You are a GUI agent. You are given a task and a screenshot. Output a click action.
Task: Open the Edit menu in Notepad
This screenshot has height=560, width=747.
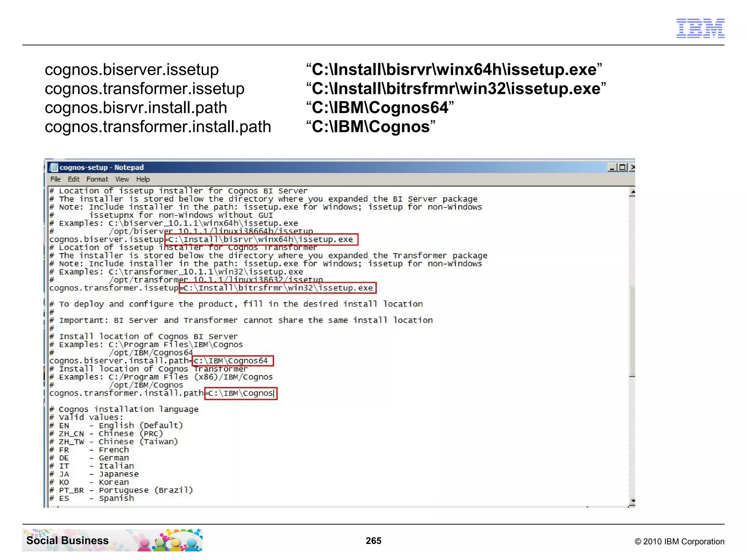pos(73,179)
